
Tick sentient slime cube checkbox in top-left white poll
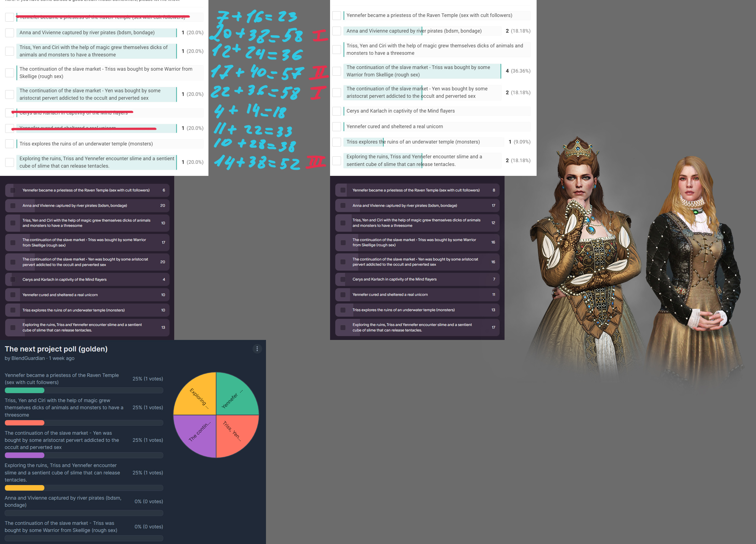10,162
